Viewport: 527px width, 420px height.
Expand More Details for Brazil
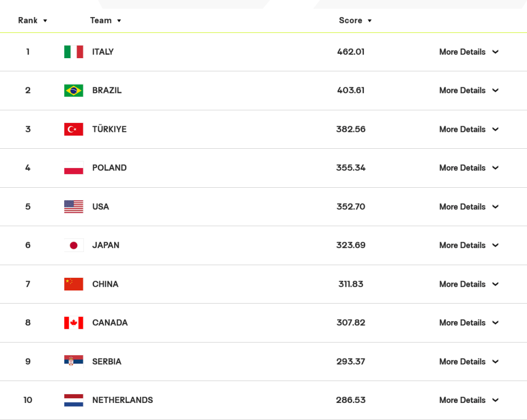point(469,91)
